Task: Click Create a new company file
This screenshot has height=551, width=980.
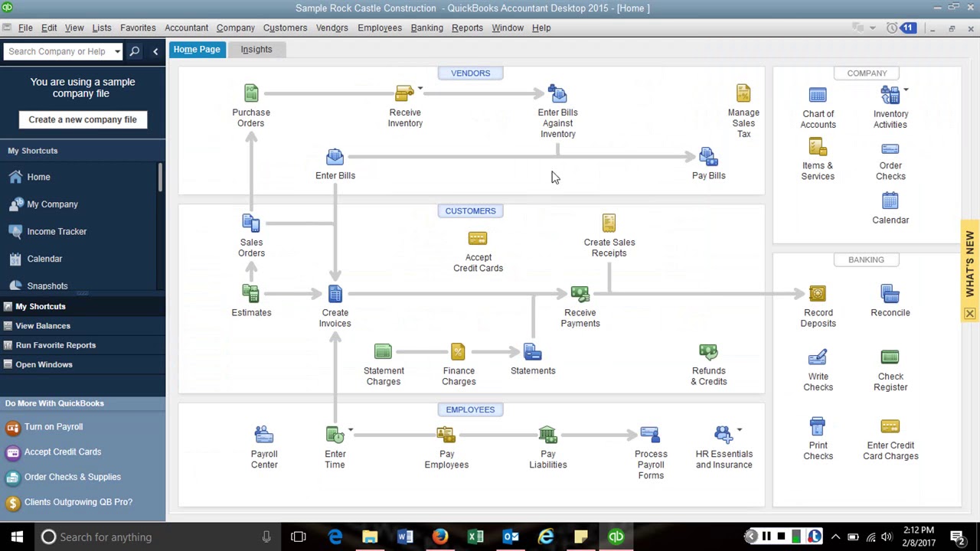Action: pos(83,119)
